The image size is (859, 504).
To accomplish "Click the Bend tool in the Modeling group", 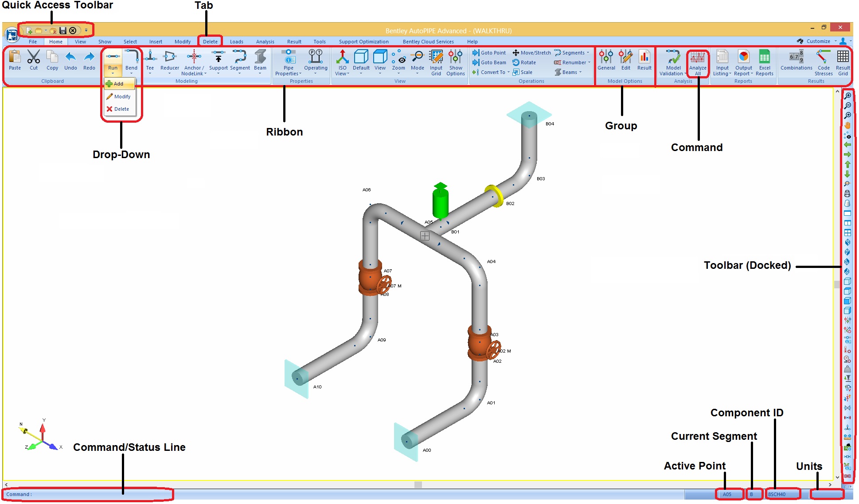I will click(x=131, y=60).
